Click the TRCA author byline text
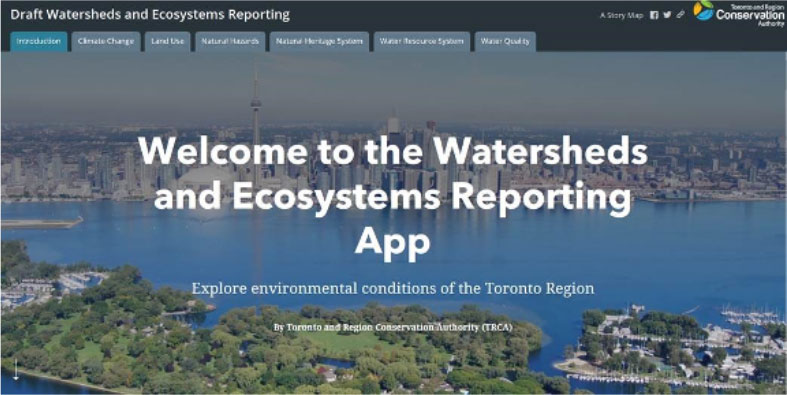 point(393,327)
